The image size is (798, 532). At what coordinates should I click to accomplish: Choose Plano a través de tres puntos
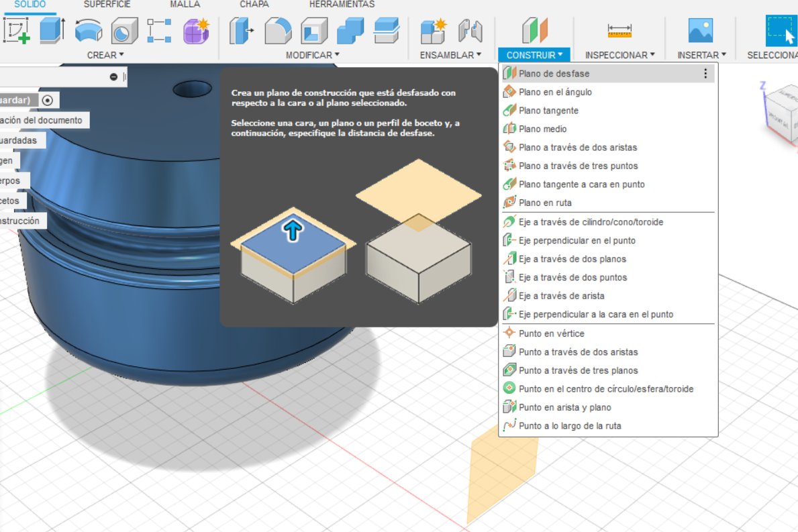point(608,166)
